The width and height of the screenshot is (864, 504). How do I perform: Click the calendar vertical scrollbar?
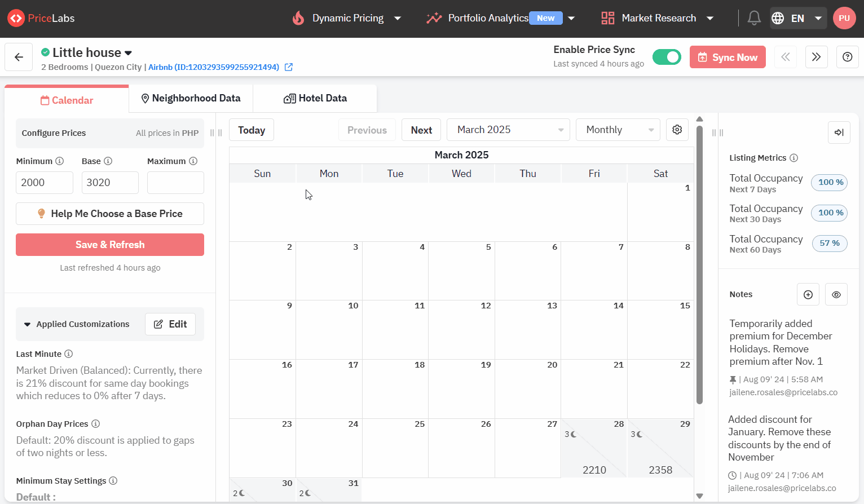[x=699, y=265]
